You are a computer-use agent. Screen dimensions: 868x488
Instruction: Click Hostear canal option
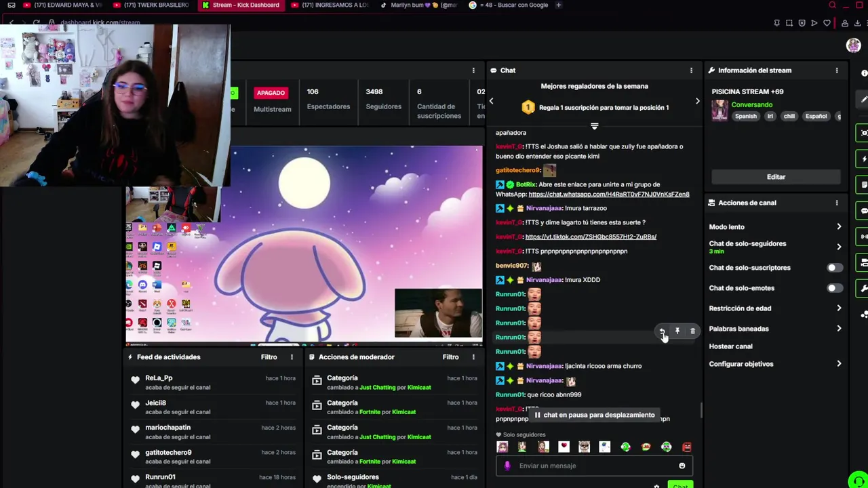tap(730, 346)
